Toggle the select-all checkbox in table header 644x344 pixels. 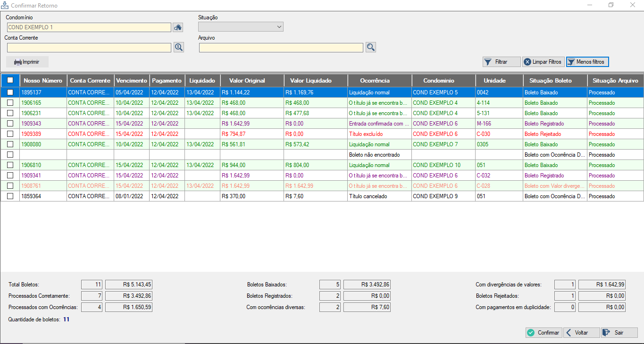[x=10, y=81]
